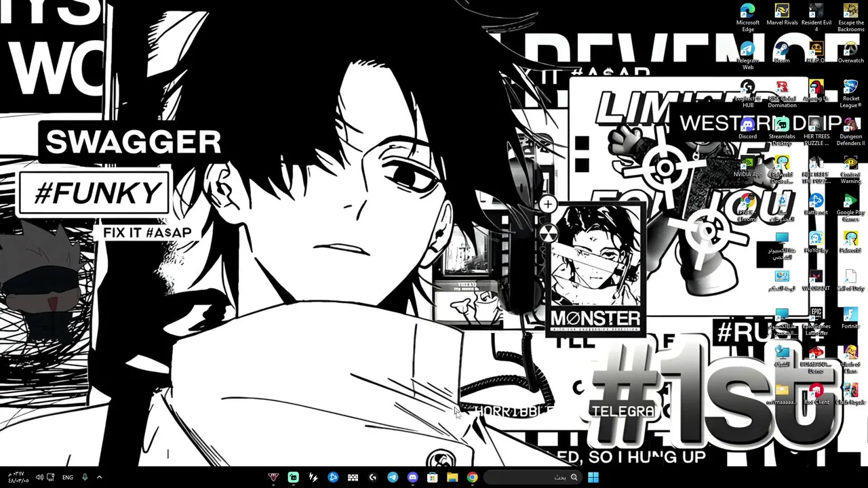Viewport: 868px width, 488px height.
Task: Launch the Marvel Rivals desktop shortcut
Action: click(782, 14)
